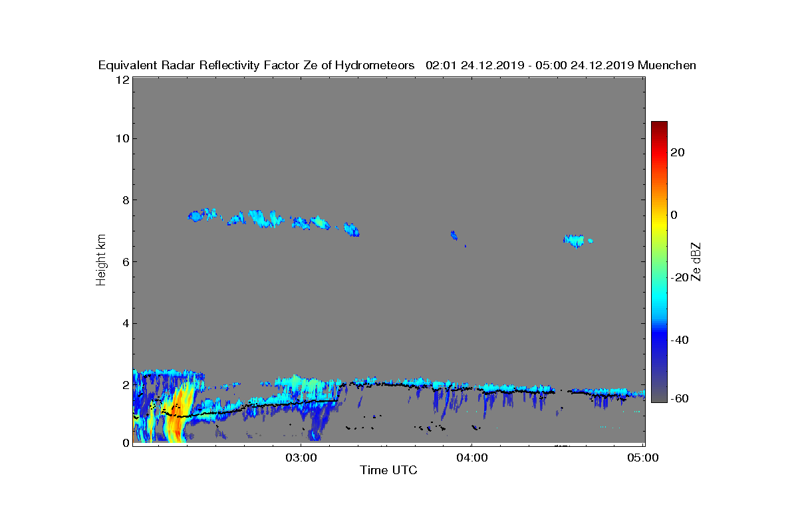This screenshot has height=532, width=798.
Task: Click the 8 km height tick label
Action: point(125,199)
